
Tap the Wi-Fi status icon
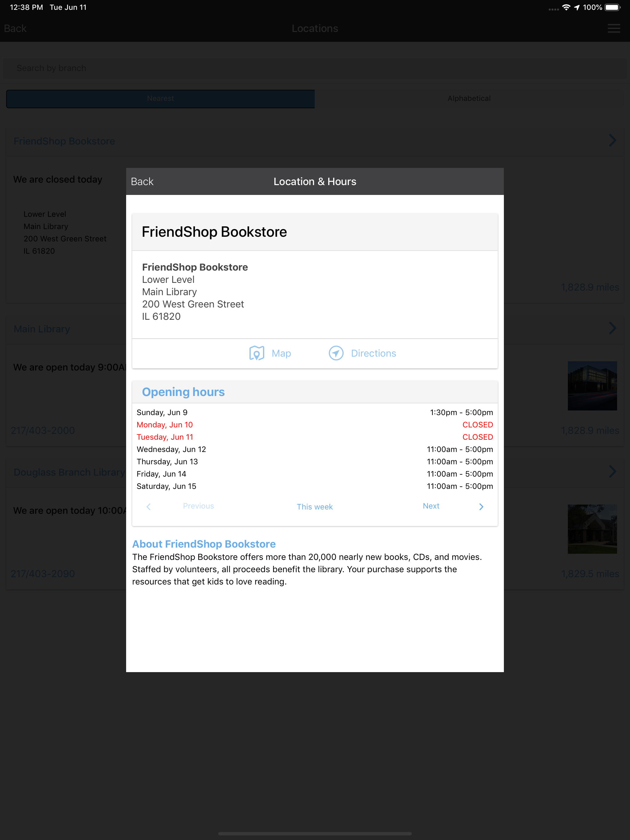coord(566,8)
